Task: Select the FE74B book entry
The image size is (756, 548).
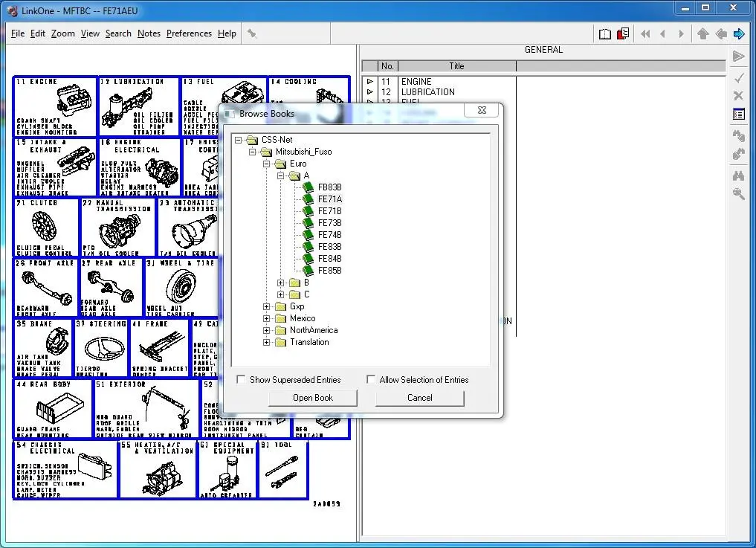Action: point(330,235)
